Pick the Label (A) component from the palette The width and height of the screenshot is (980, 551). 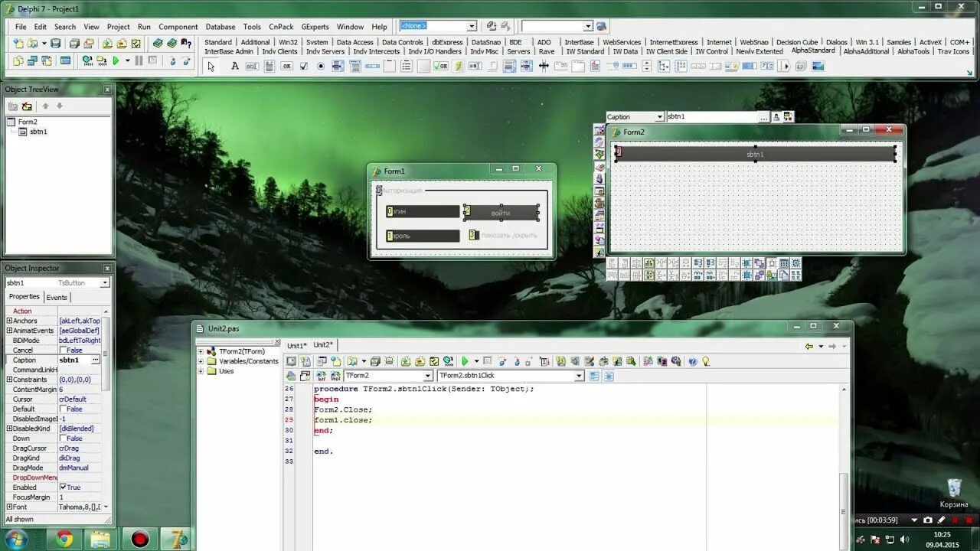(235, 67)
